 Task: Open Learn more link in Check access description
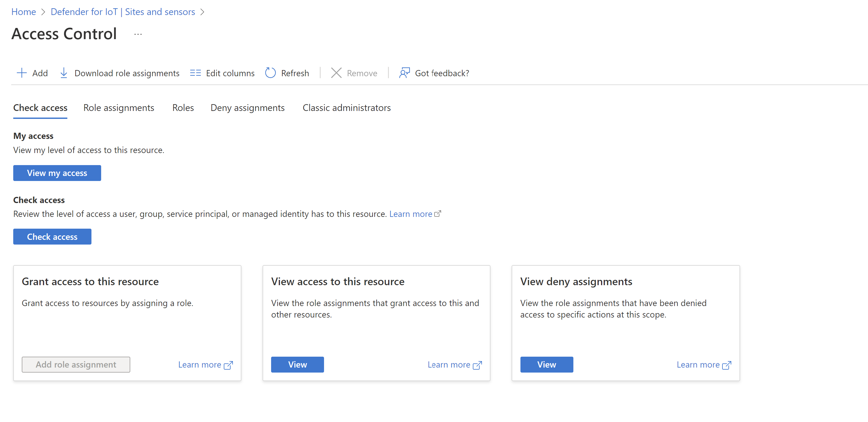(410, 214)
